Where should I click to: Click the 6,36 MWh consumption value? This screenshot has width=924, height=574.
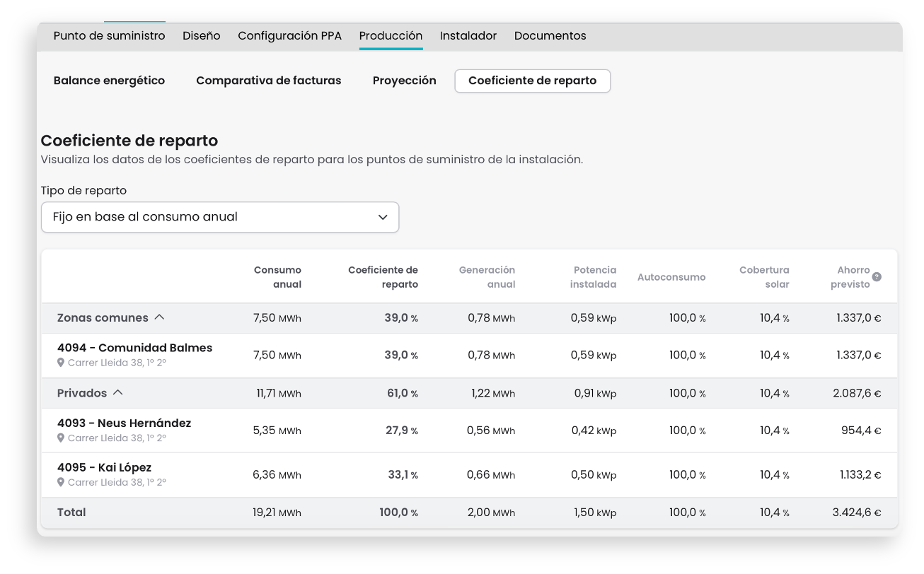click(x=277, y=474)
